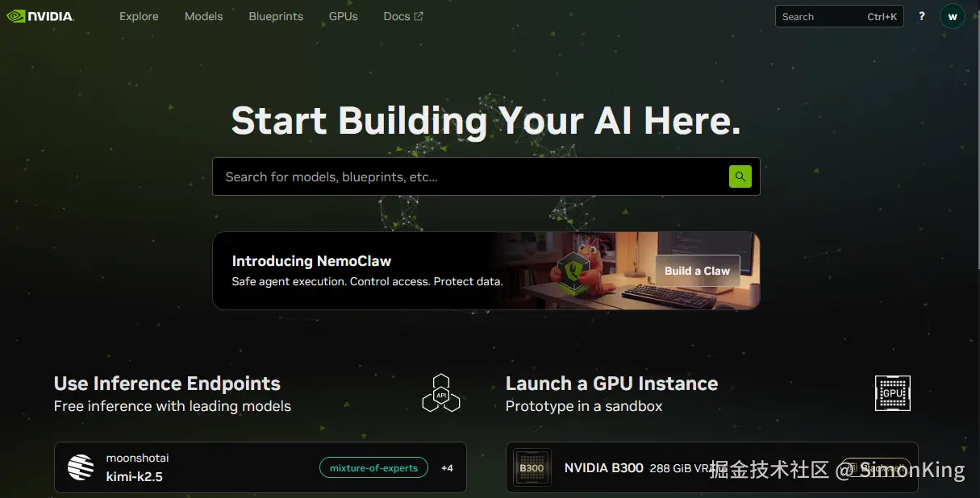Viewport: 980px width, 498px height.
Task: Open the Introducing NemoClaw banner title
Action: click(311, 261)
